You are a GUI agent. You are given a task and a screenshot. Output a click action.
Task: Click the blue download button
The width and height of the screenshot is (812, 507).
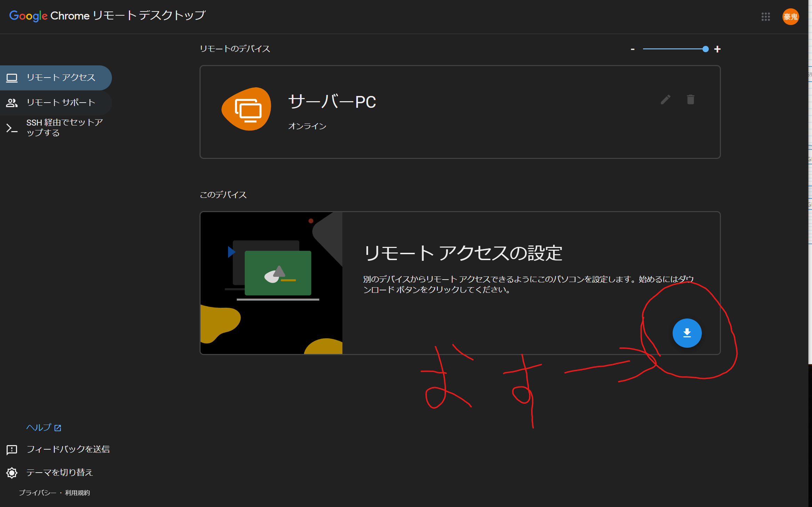point(687,333)
